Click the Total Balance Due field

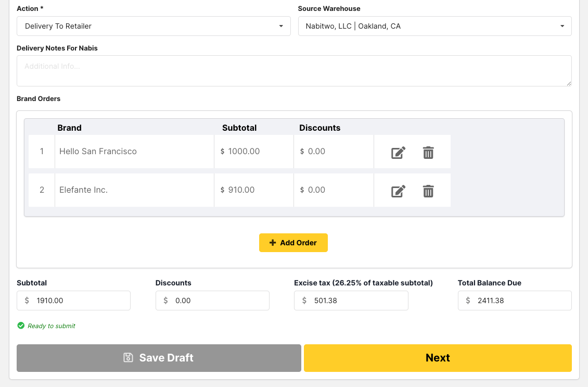[x=515, y=301]
